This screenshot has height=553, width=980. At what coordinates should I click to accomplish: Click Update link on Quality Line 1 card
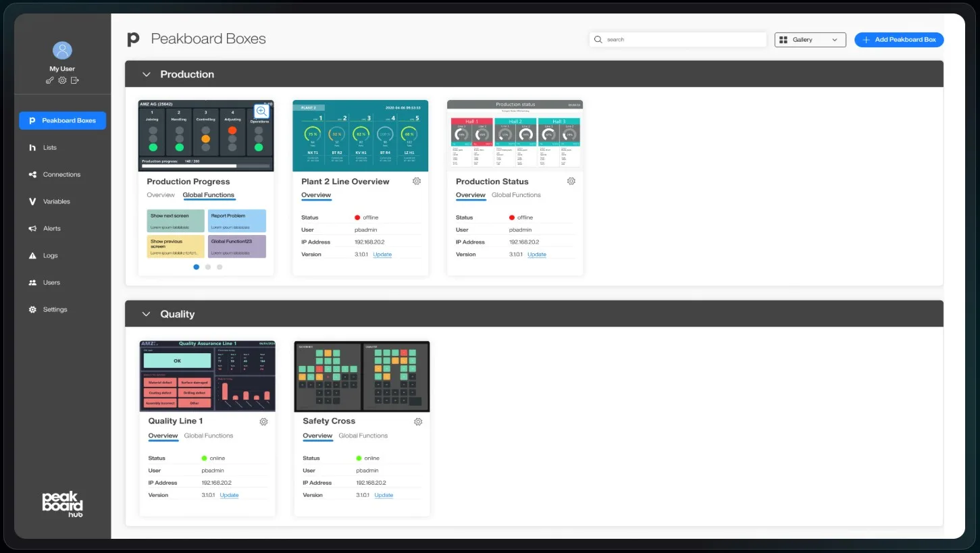pyautogui.click(x=229, y=495)
